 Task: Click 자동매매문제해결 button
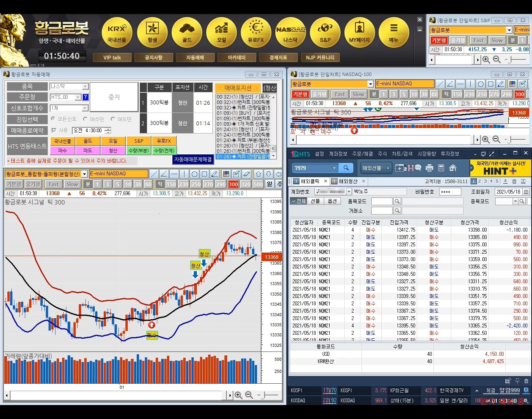pyautogui.click(x=193, y=159)
